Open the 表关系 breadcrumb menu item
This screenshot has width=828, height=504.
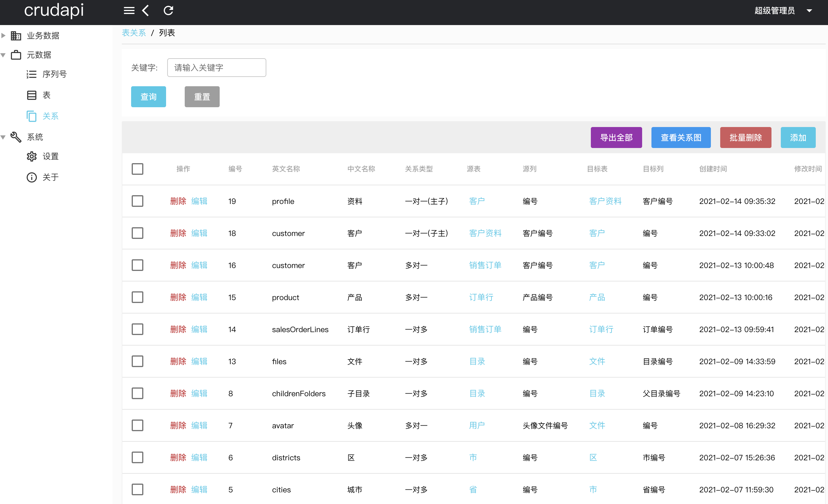pyautogui.click(x=134, y=33)
